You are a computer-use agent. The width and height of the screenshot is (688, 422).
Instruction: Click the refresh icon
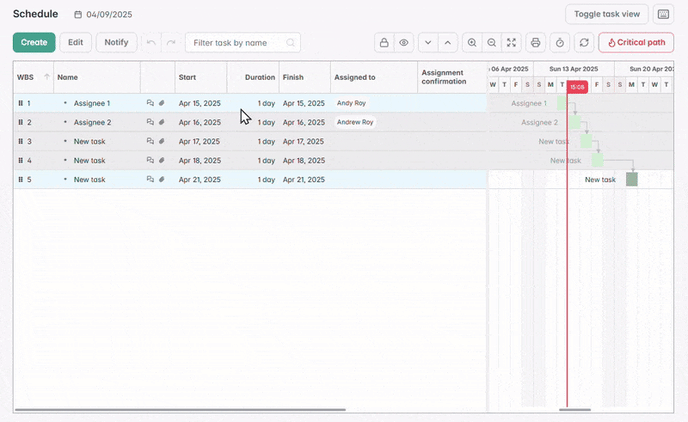tap(584, 43)
